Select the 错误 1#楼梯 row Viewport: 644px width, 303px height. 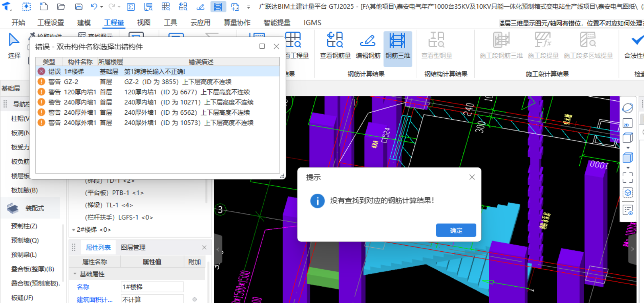click(x=158, y=71)
